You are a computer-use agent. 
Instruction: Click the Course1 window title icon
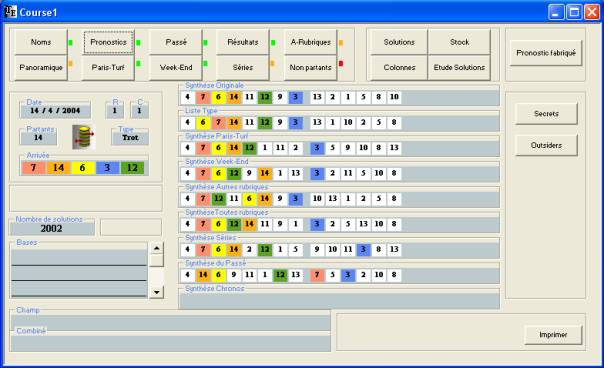click(x=10, y=12)
